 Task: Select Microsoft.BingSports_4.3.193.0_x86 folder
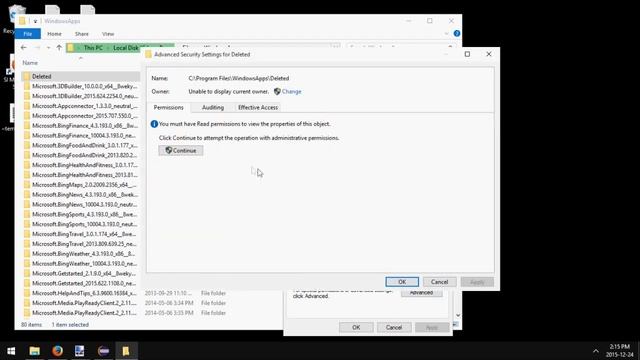[81, 214]
